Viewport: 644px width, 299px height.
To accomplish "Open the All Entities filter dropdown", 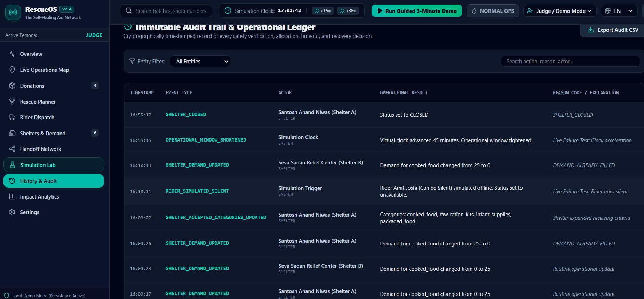I will (x=200, y=61).
